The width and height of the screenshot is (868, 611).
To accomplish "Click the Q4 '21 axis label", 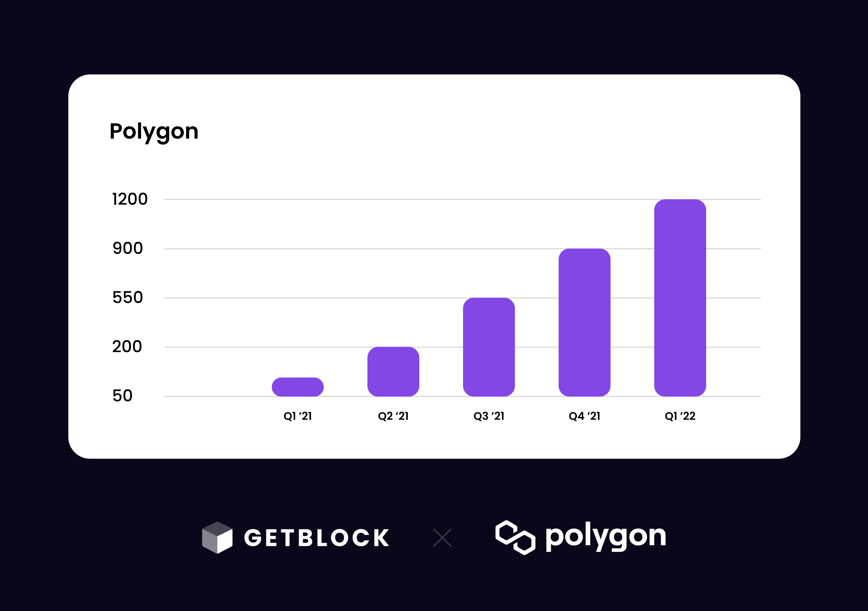I will tap(584, 416).
